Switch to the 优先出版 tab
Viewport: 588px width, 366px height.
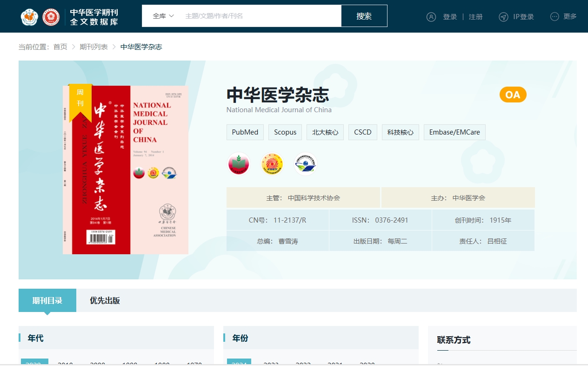[x=105, y=300]
